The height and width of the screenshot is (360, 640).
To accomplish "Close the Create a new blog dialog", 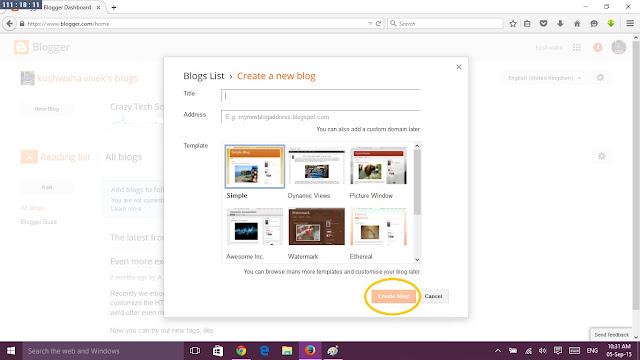I will 459,67.
